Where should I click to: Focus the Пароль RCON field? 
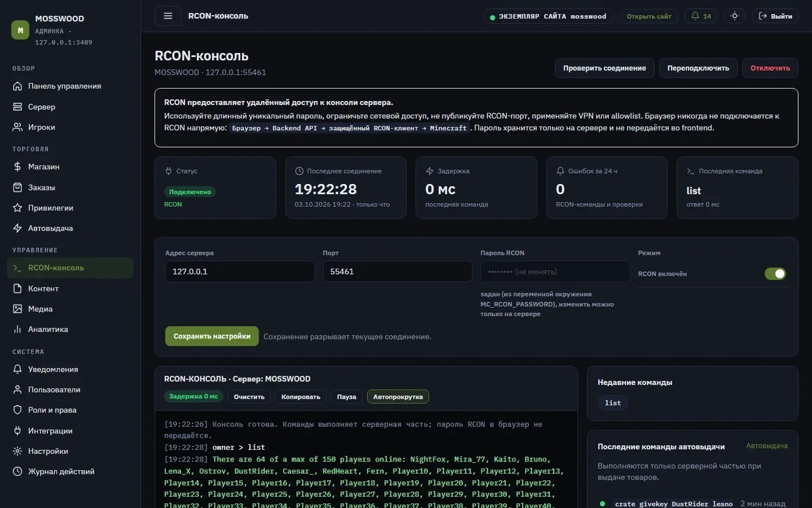pyautogui.click(x=555, y=272)
